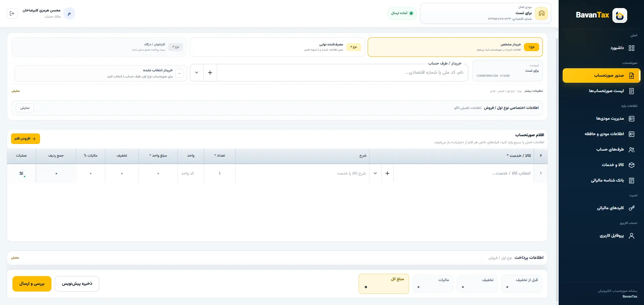This screenshot has width=644, height=305.
Task: Open the داشبورد dashboard icon in sidebar
Action: point(632,48)
